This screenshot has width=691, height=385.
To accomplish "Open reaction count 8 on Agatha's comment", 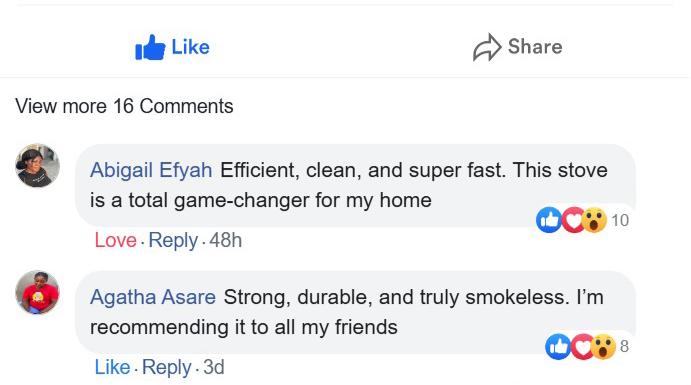I will [624, 347].
